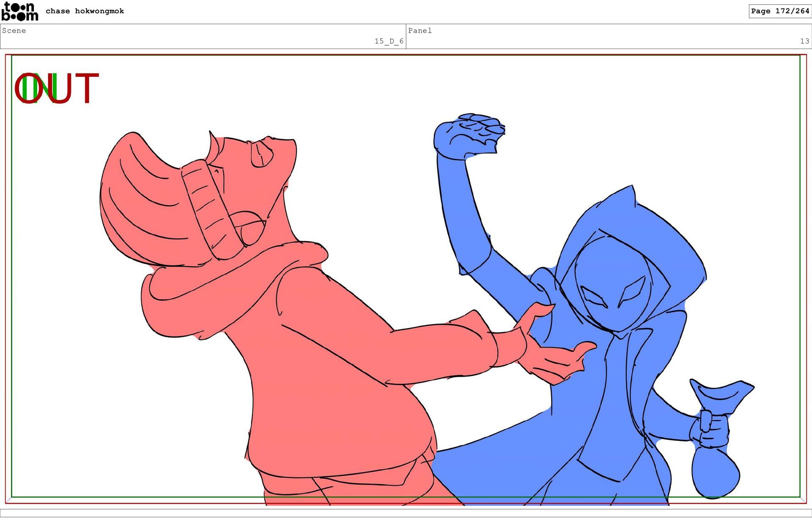Select the 'Scene' header label
This screenshot has height=525, width=812.
(14, 30)
